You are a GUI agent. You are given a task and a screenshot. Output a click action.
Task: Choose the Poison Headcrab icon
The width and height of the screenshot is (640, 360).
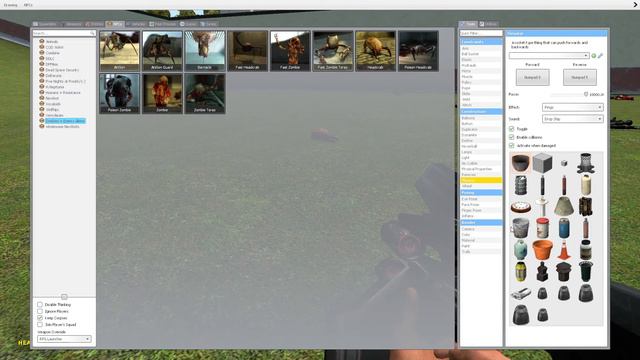tap(418, 51)
